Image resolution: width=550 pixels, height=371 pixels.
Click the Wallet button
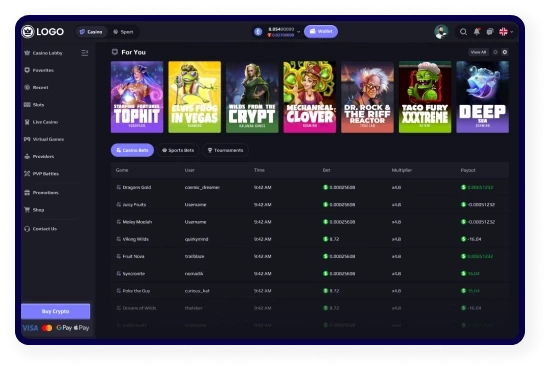tap(321, 32)
